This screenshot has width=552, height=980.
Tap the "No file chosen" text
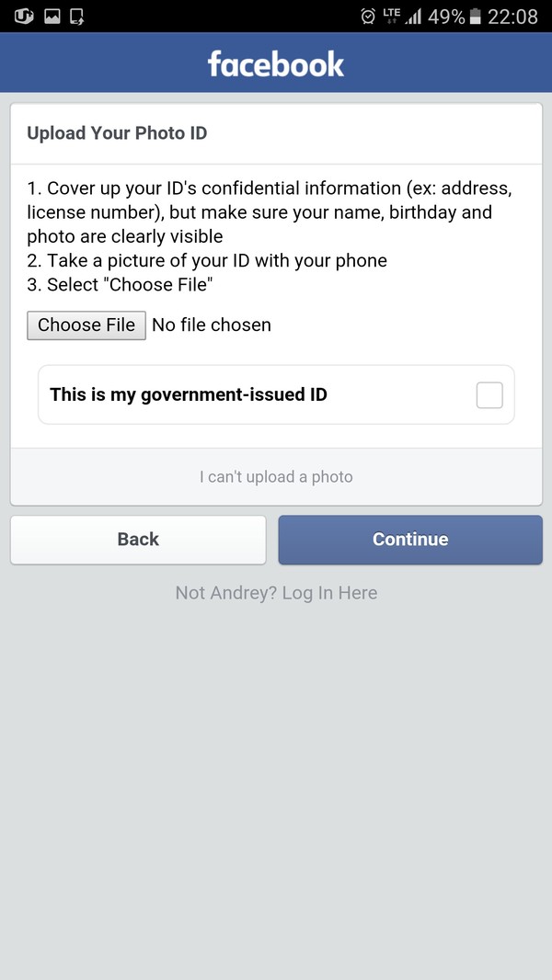(212, 325)
